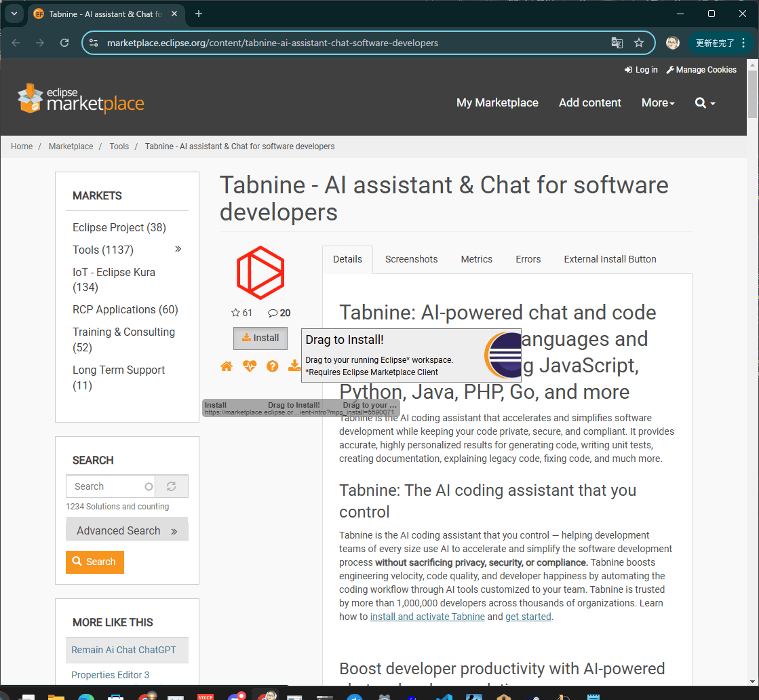The width and height of the screenshot is (759, 700).
Task: Open the comments bubble icon showing 20
Action: (273, 313)
